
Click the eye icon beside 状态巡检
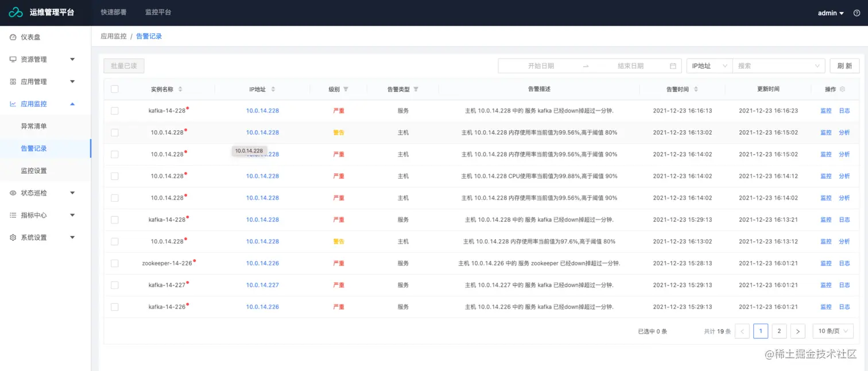coord(13,193)
